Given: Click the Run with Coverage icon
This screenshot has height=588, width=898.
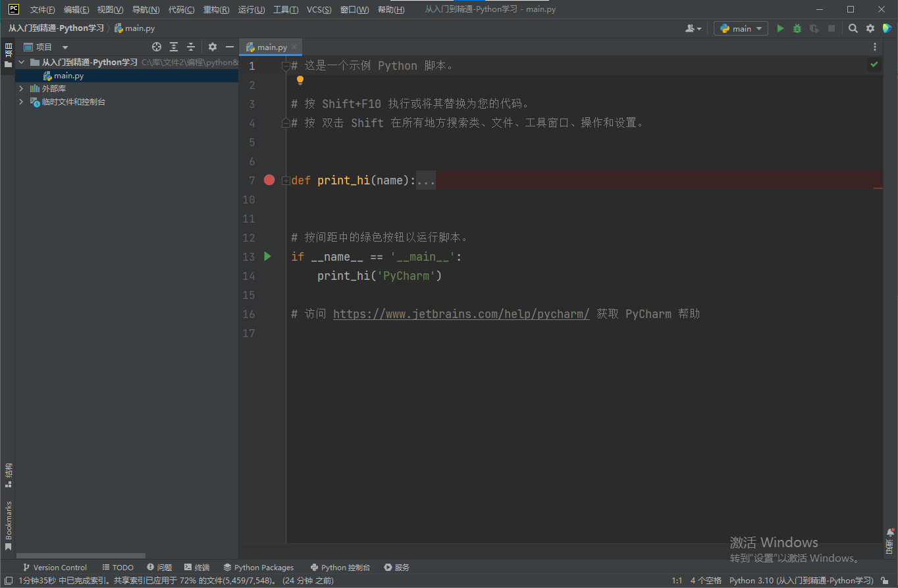Looking at the screenshot, I should 814,28.
